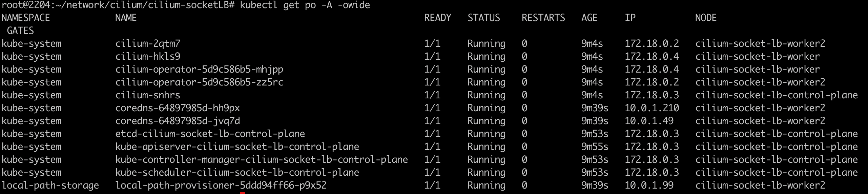Select pod name cilium-hkls9
Screen dimensions: 868x194
pyautogui.click(x=148, y=57)
